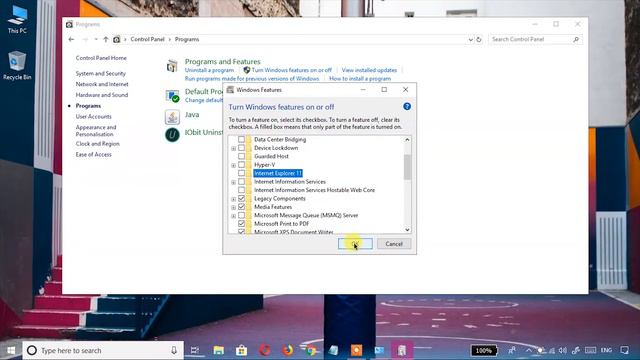The height and width of the screenshot is (360, 640).
Task: Launch Microsoft Store from the taskbar
Action: pyautogui.click(x=241, y=350)
